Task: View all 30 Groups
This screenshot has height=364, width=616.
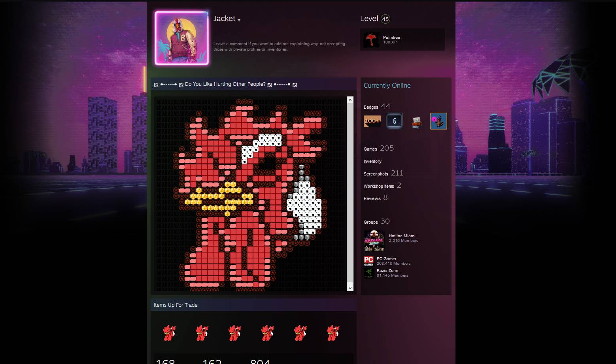Action: 376,221
